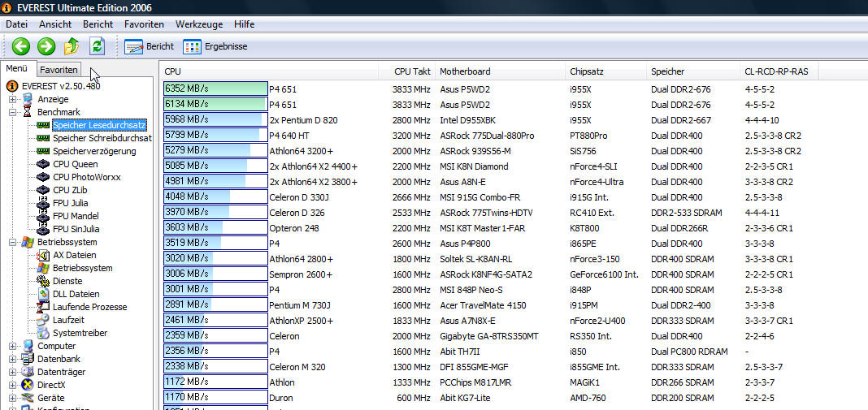This screenshot has height=410, width=868.
Task: Open the Bericht report toolbar button
Action: (x=149, y=46)
